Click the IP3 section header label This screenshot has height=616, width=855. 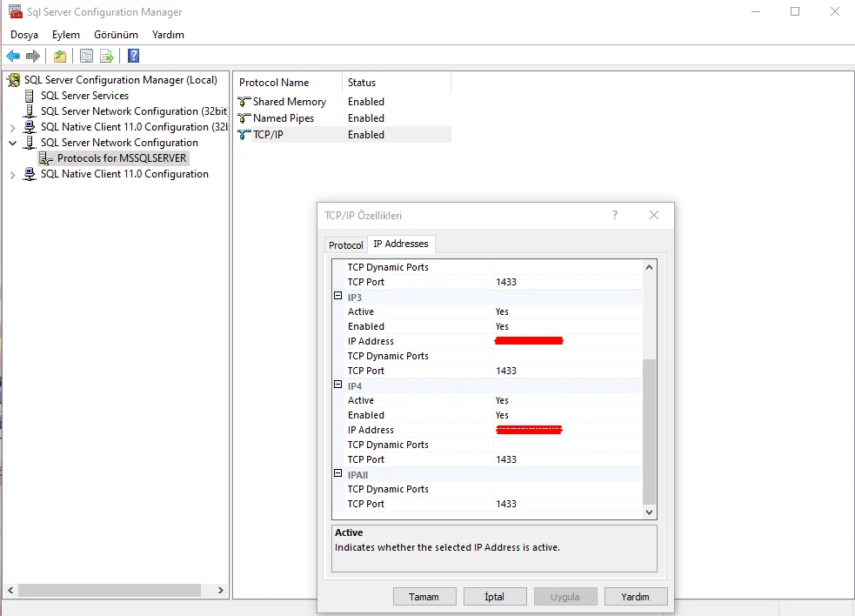(354, 298)
